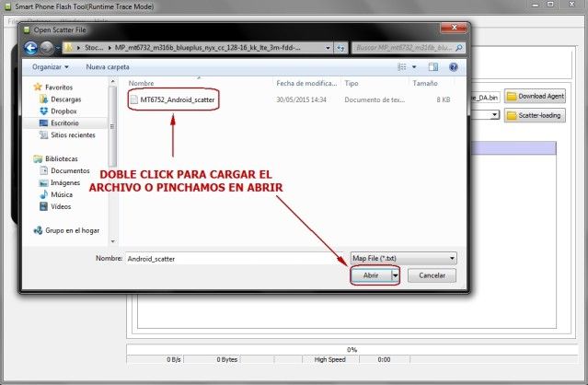
Task: Click Nueva carpeta in toolbar
Action: 108,67
